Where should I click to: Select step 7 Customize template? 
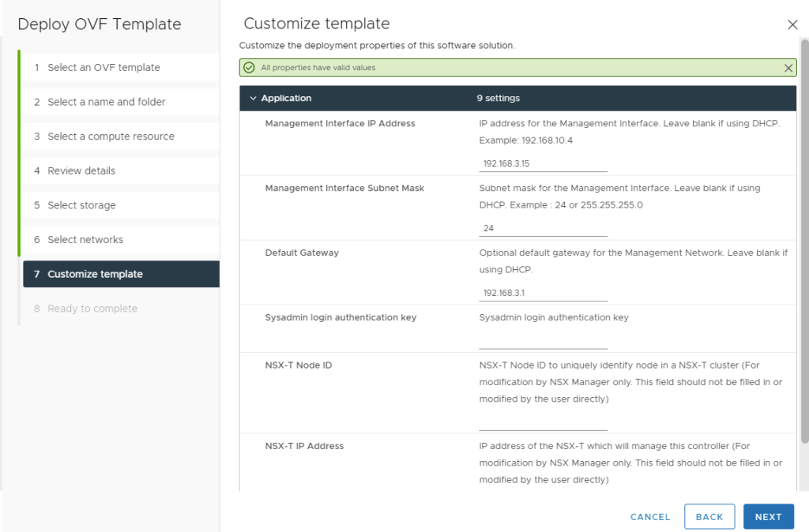[x=95, y=274]
